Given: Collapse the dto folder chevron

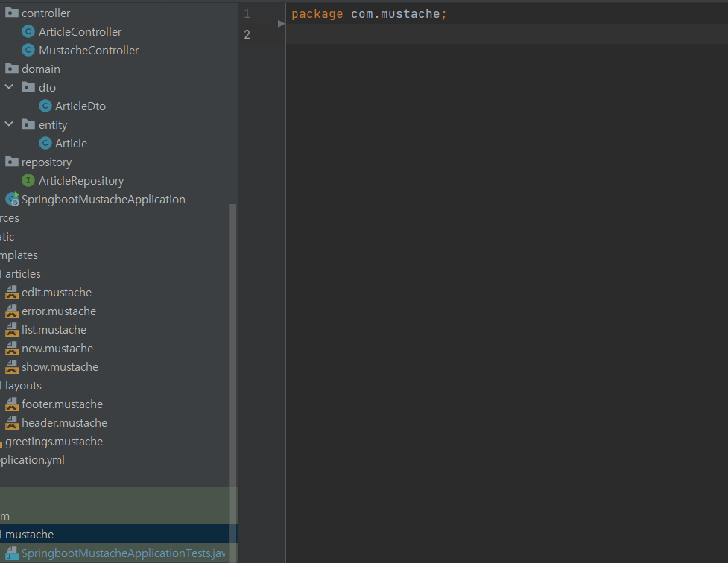Looking at the screenshot, I should (9, 87).
